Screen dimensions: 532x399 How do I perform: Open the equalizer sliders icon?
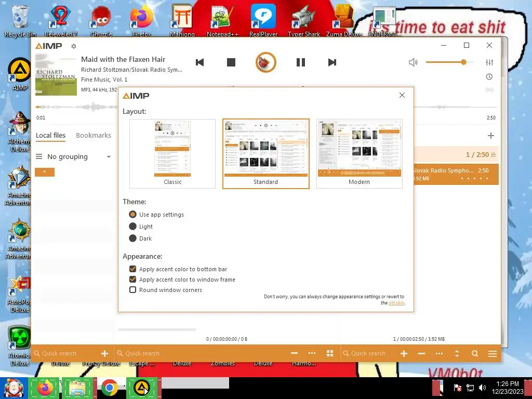tap(489, 62)
